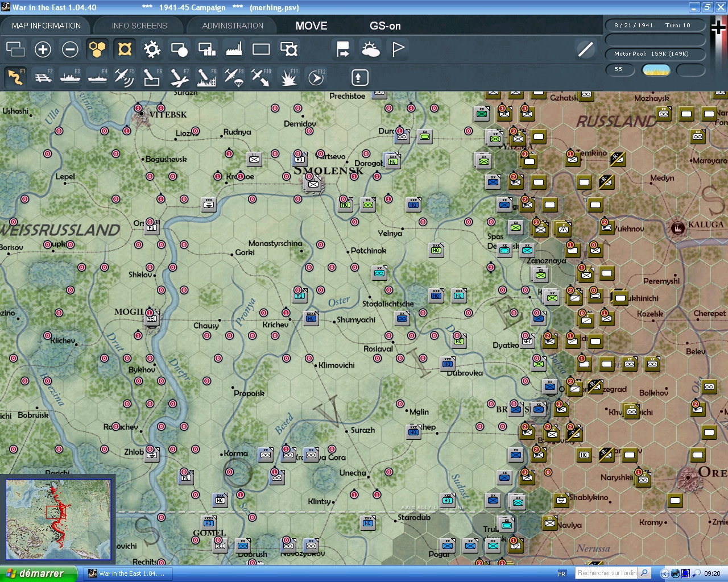This screenshot has height=582, width=728.
Task: Zoom in the map with the plus icon
Action: pos(43,49)
